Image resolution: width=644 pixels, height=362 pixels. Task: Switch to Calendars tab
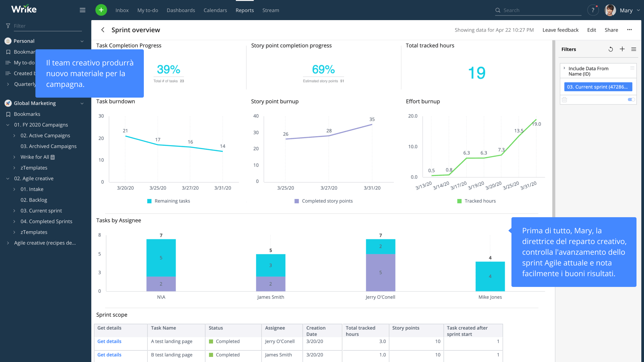[x=215, y=10]
